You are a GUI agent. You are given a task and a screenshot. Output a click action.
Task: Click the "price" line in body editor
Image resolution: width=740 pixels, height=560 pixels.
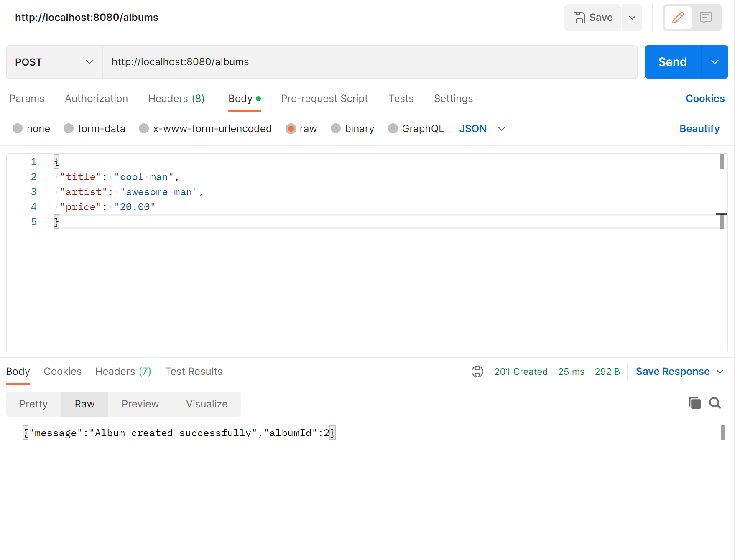(107, 207)
